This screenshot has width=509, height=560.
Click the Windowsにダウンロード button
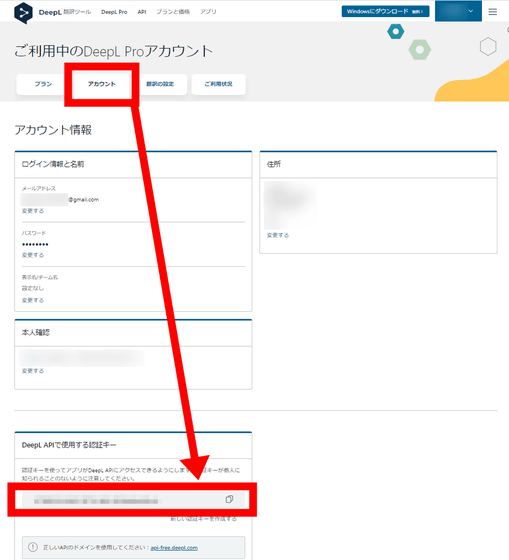pos(385,11)
